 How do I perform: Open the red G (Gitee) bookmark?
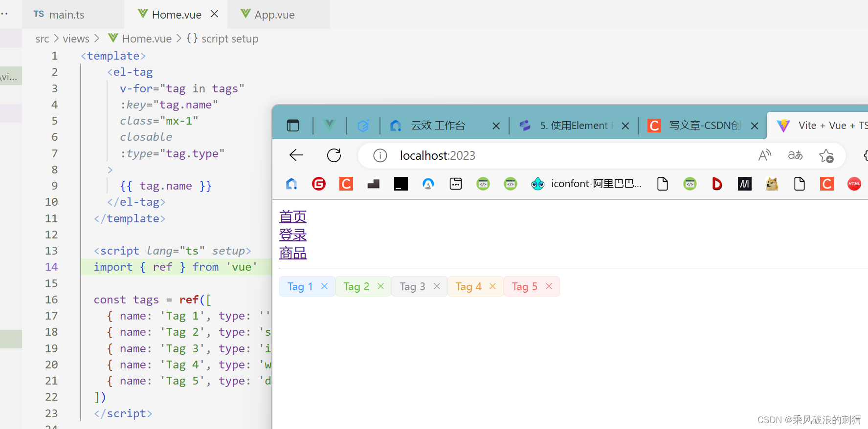[319, 184]
